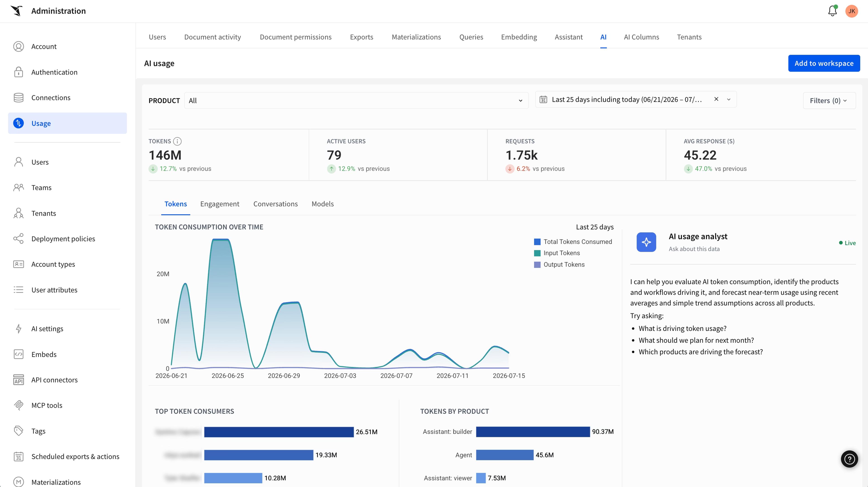This screenshot has width=868, height=487.
Task: Click the Account types card icon
Action: click(19, 264)
